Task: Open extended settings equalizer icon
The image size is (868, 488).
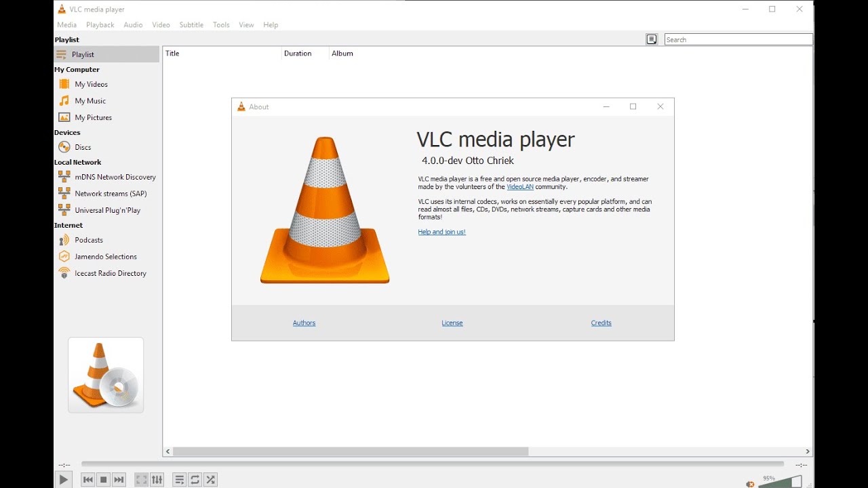Action: [157, 480]
